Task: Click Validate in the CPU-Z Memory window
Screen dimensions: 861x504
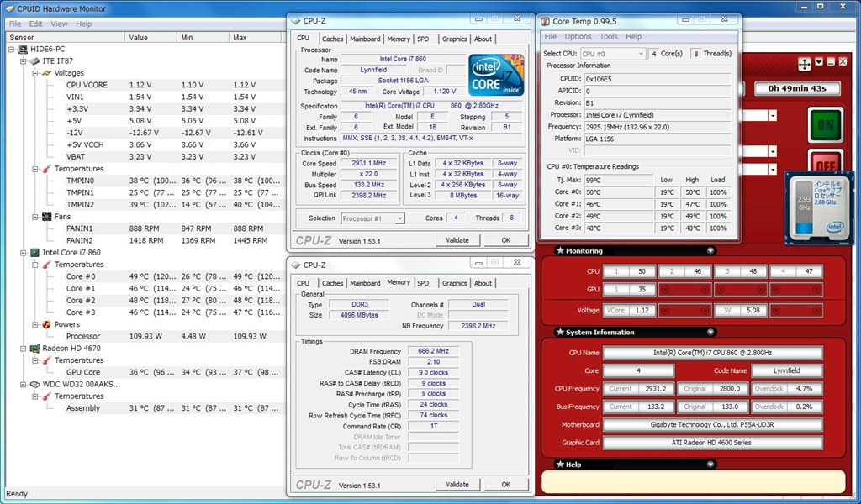Action: 457,485
